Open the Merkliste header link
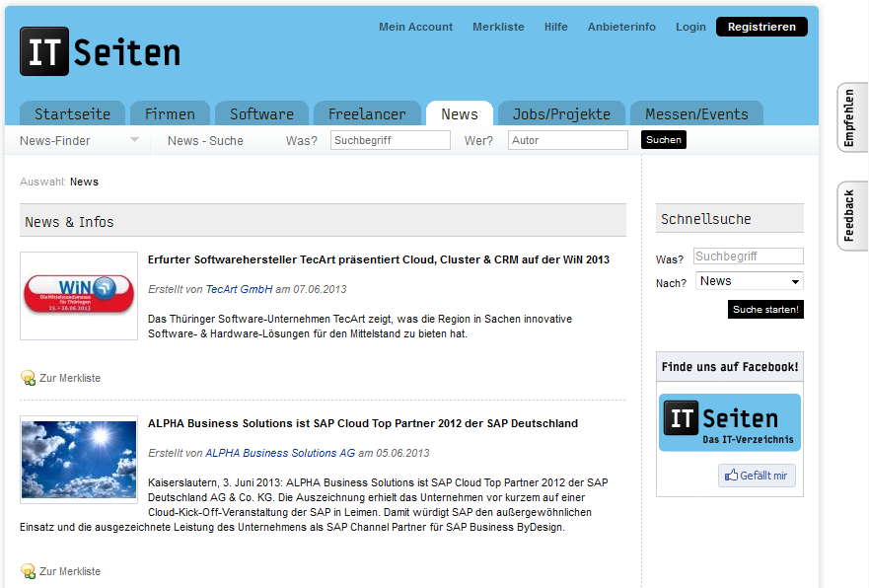 point(498,27)
